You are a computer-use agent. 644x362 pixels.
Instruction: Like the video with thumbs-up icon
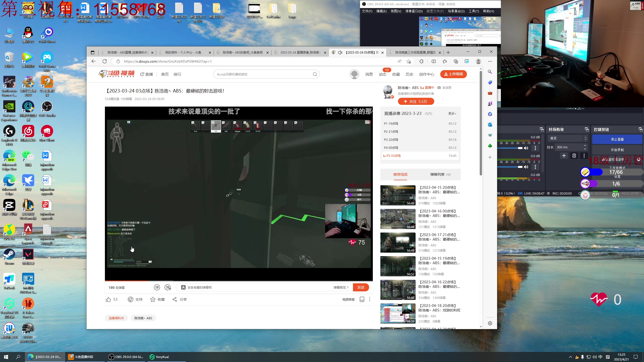108,299
